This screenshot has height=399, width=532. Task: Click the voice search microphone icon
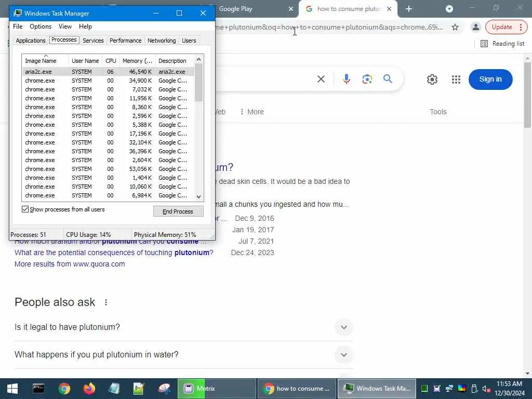pyautogui.click(x=346, y=79)
